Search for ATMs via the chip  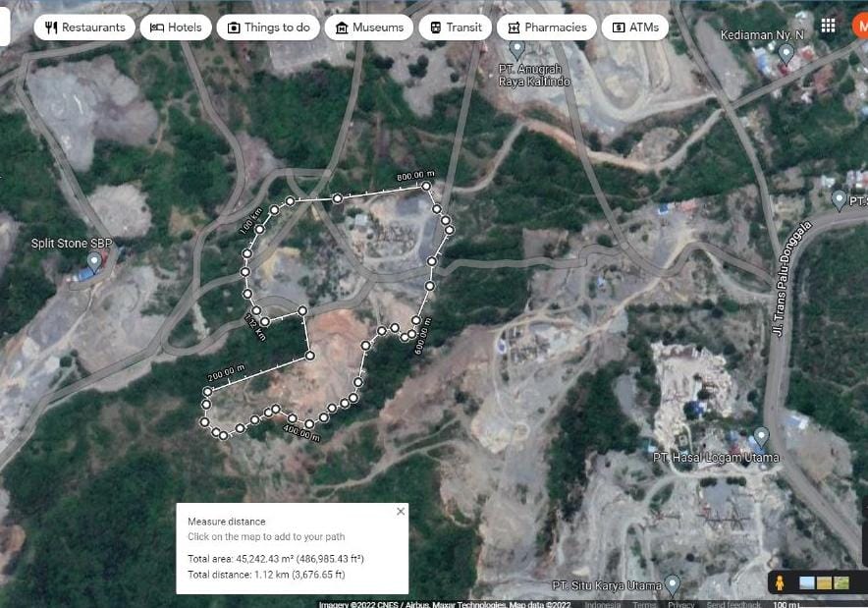click(x=634, y=28)
